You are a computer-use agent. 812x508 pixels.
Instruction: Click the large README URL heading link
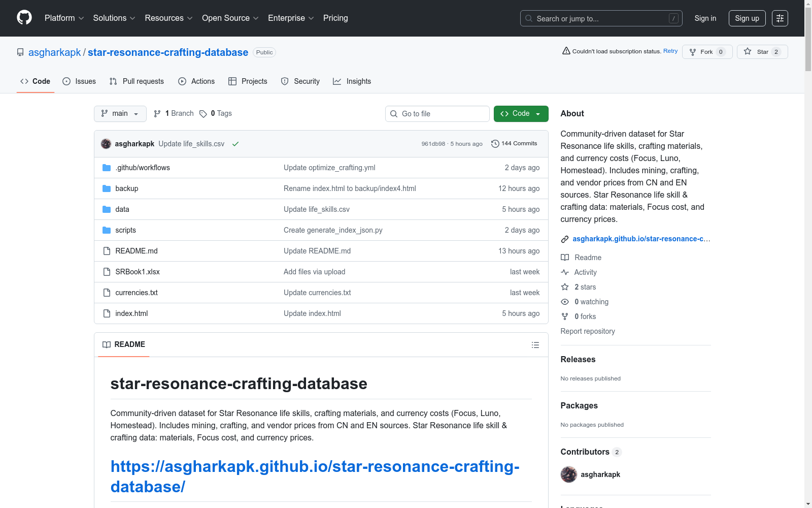coord(315,477)
